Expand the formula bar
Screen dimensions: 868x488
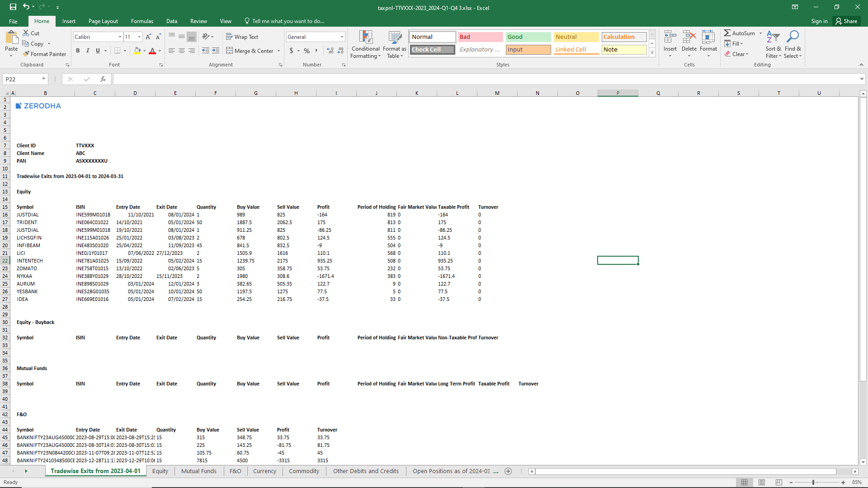(862, 79)
